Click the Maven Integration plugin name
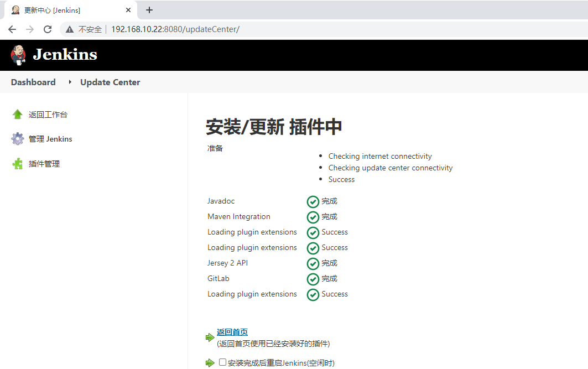This screenshot has height=369, width=588. click(239, 216)
